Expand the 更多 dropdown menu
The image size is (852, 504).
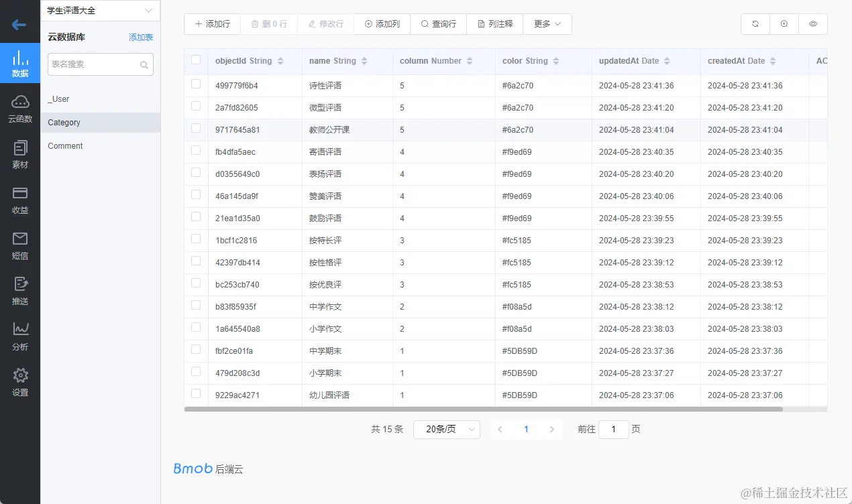[x=547, y=23]
